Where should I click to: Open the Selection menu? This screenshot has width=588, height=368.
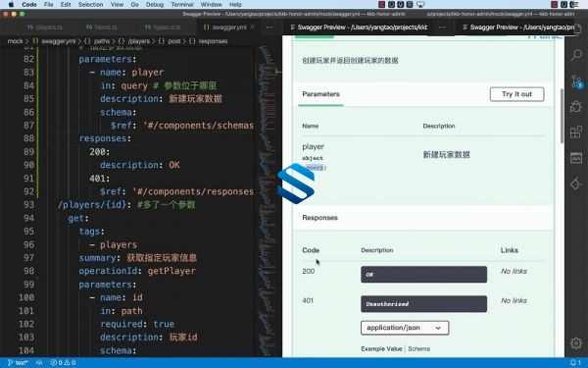pyautogui.click(x=90, y=5)
